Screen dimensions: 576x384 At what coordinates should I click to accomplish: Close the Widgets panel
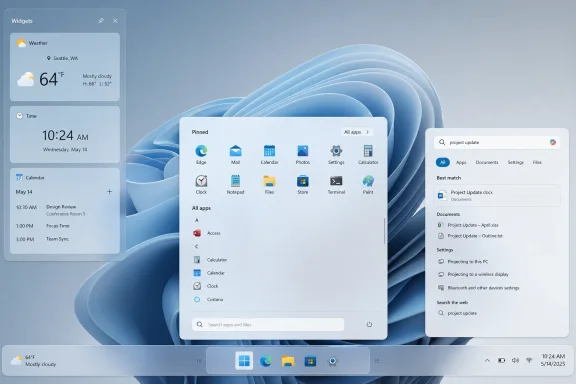click(115, 21)
